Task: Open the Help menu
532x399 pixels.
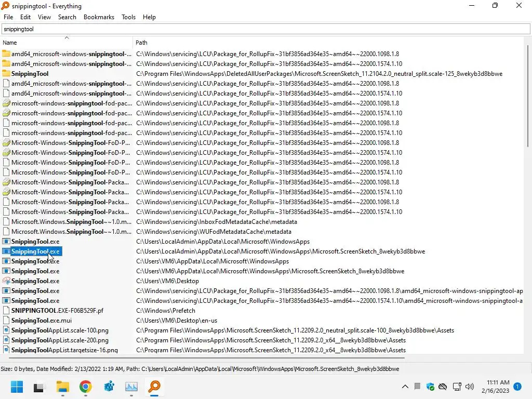Action: point(149,17)
